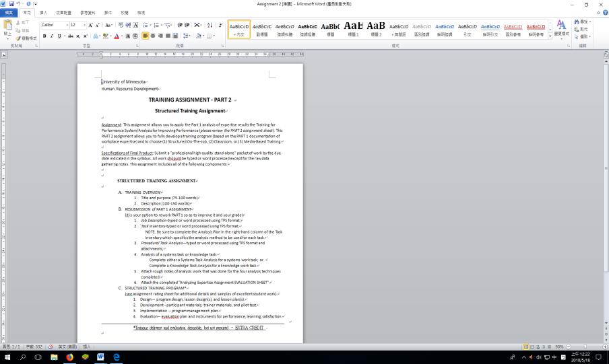Toggle Subscript formatting

tap(78, 36)
